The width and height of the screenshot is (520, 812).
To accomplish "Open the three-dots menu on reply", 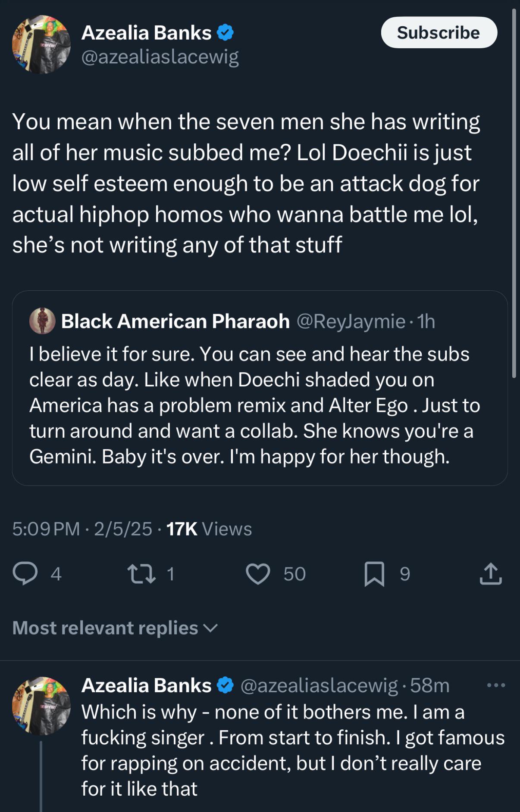I will pyautogui.click(x=496, y=685).
